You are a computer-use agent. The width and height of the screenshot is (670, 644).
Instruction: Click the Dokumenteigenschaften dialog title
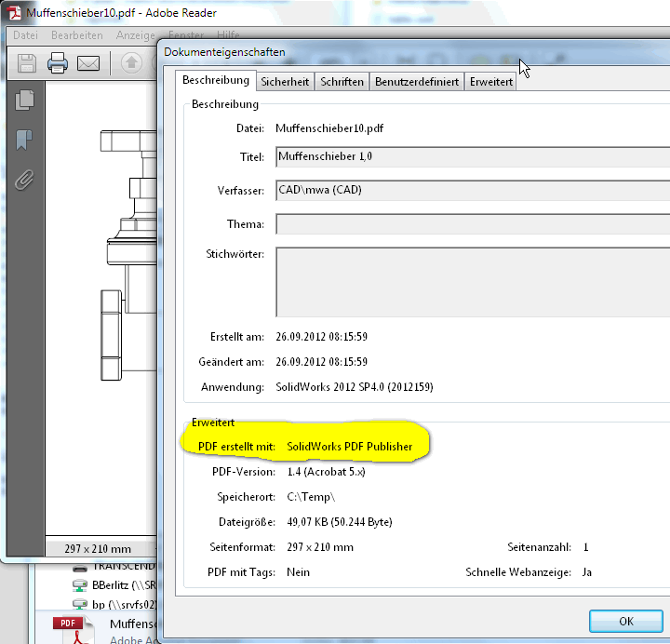point(224,52)
